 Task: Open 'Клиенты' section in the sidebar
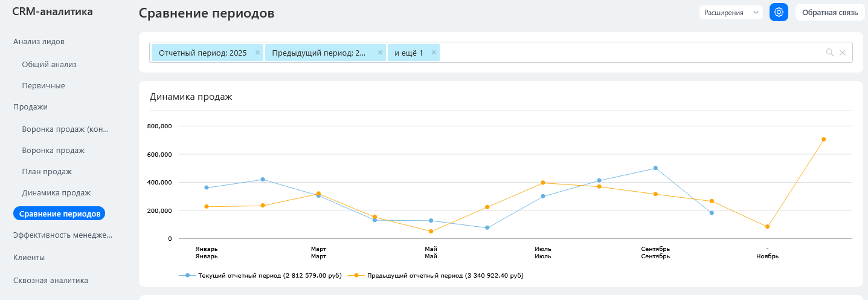tap(29, 257)
